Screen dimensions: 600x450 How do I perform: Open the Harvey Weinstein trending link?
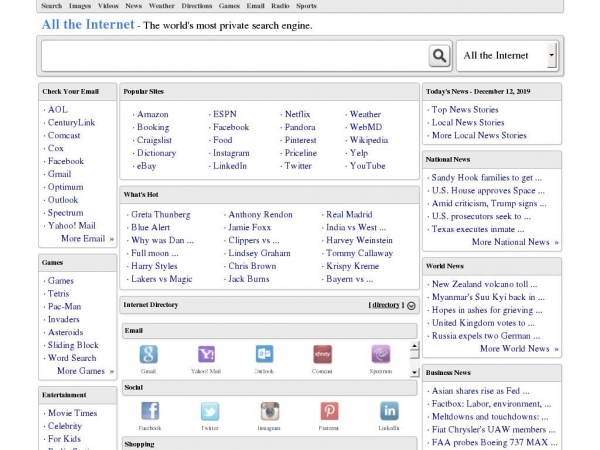[x=359, y=241]
